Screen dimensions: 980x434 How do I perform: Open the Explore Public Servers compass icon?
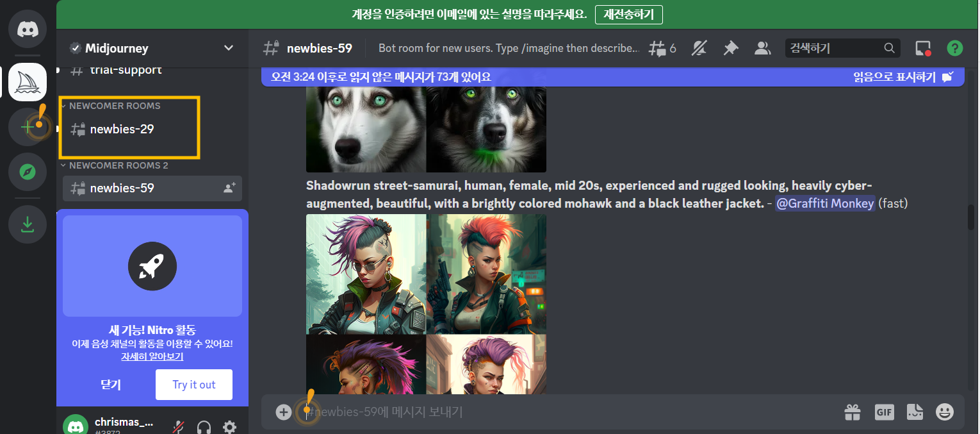27,171
